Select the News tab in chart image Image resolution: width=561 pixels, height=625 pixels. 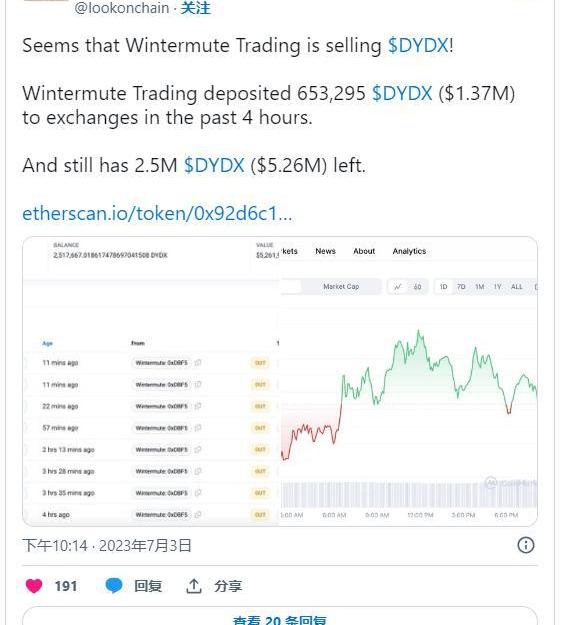point(325,251)
